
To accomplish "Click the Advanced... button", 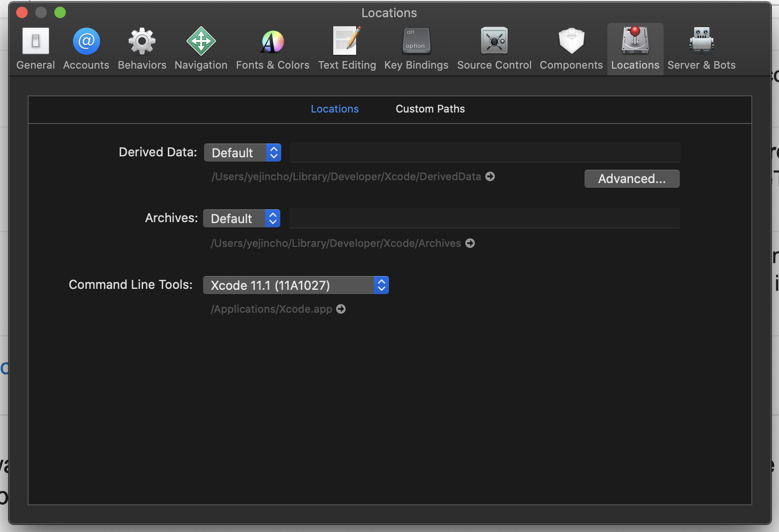I will click(632, 179).
